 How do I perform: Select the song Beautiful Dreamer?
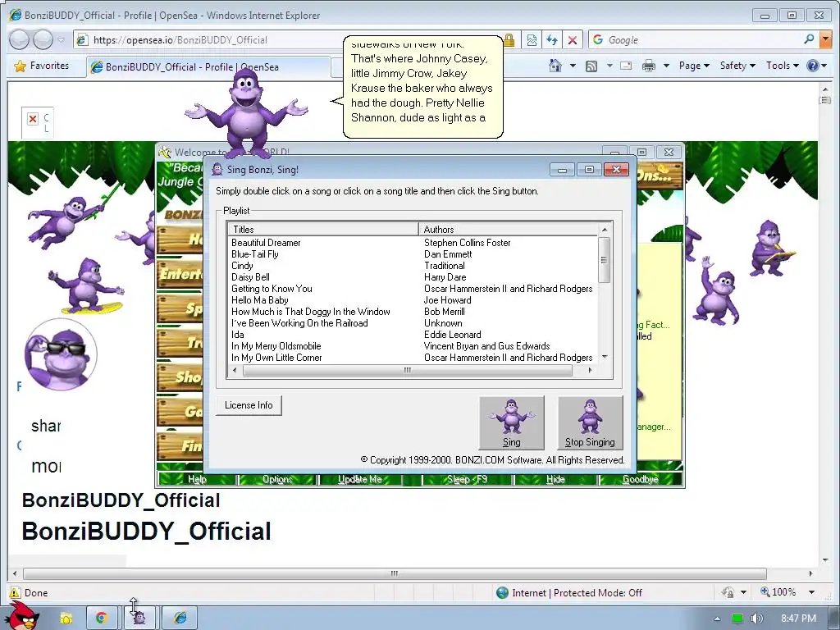coord(266,243)
